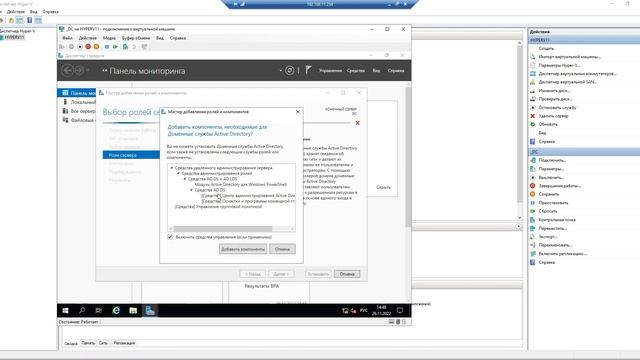Open the guest notification center icon
Image resolution: width=640 pixels, height=360 pixels.
(400, 311)
